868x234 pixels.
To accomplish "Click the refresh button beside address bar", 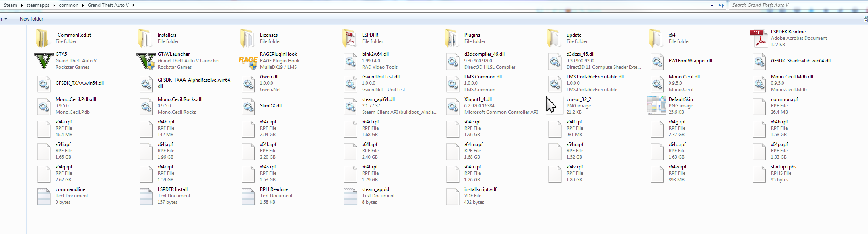I will pos(721,6).
